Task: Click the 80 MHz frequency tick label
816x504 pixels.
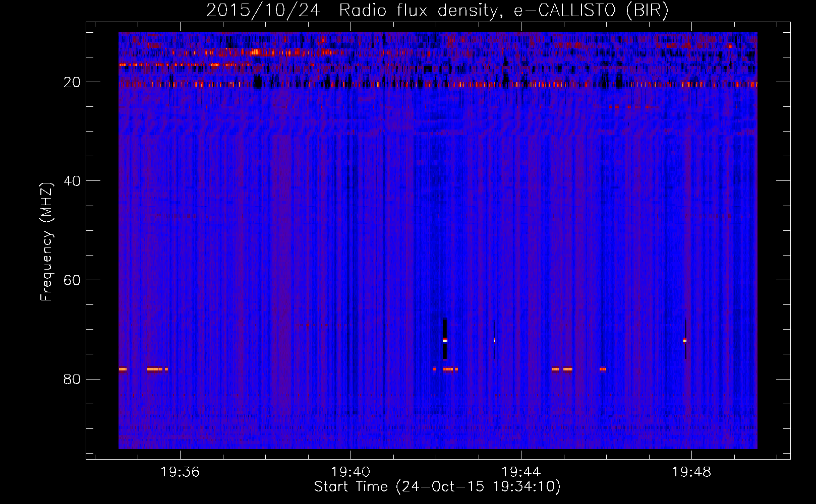Action: tap(72, 379)
